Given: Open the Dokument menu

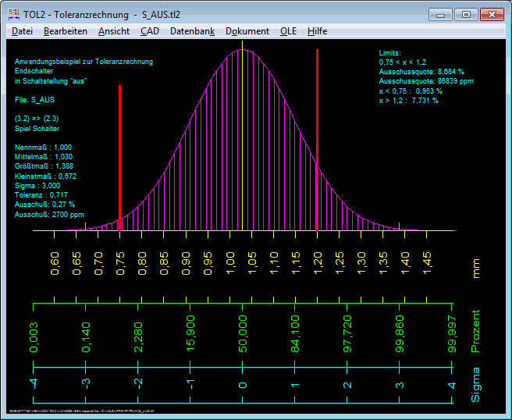Looking at the screenshot, I should pos(247,31).
